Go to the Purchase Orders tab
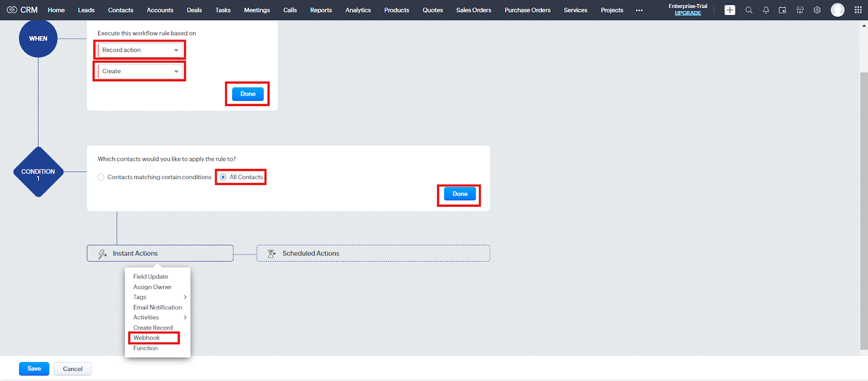Viewport: 868px width, 381px height. click(x=527, y=10)
